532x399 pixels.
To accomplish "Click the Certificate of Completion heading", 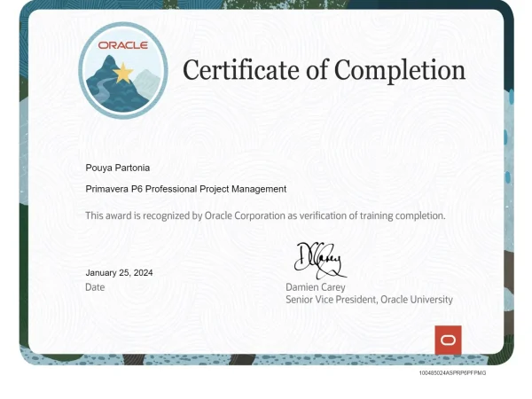I will click(x=324, y=70).
